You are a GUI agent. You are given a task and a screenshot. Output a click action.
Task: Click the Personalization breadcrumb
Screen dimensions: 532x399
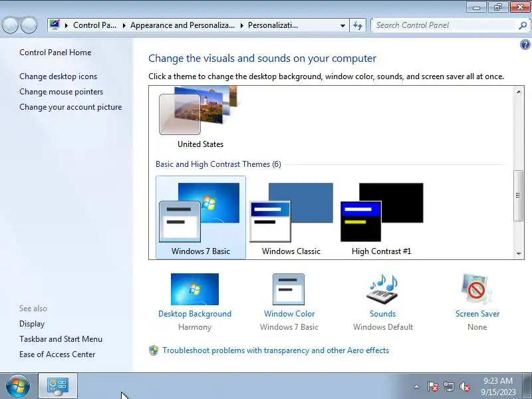point(273,25)
